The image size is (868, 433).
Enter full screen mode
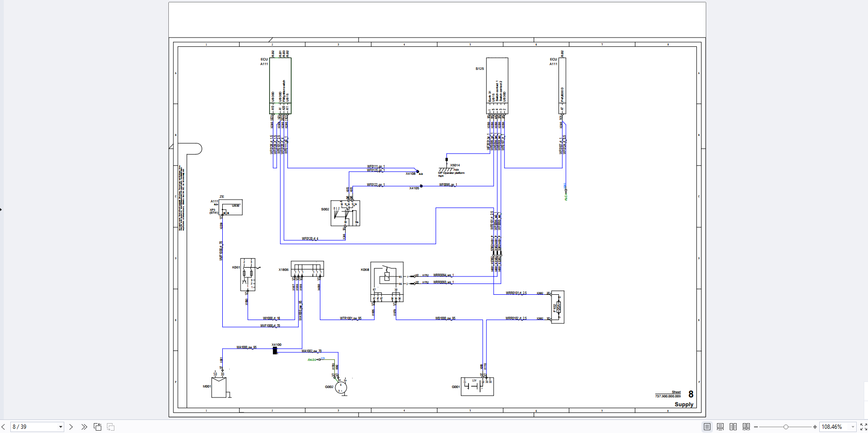tap(863, 427)
